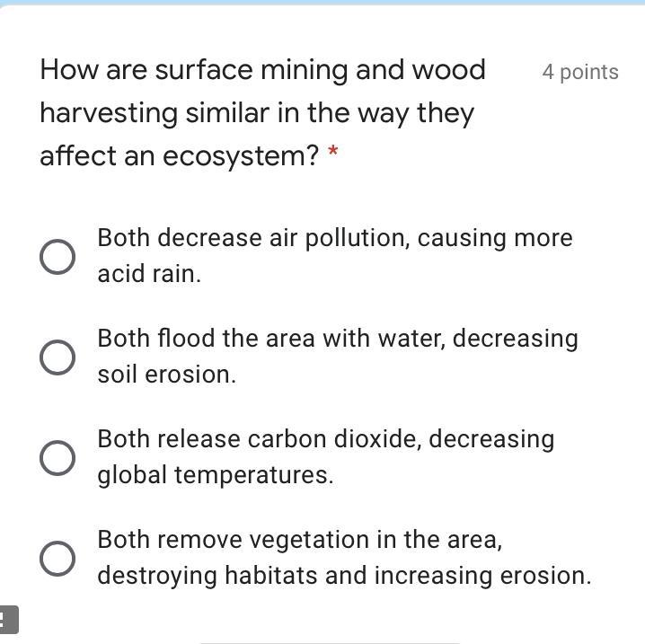
Task: Mark the 'Both remove vegetation' radio button
Action: [57, 559]
